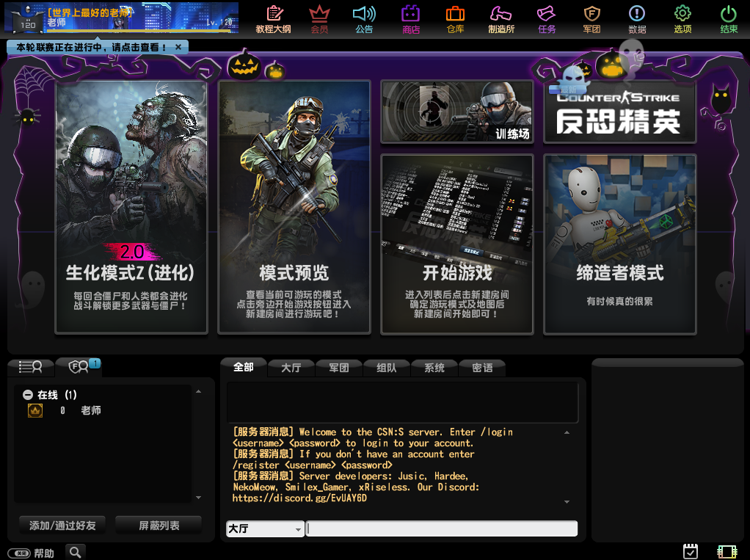Select the 密语 whisper chat tab

tap(482, 368)
